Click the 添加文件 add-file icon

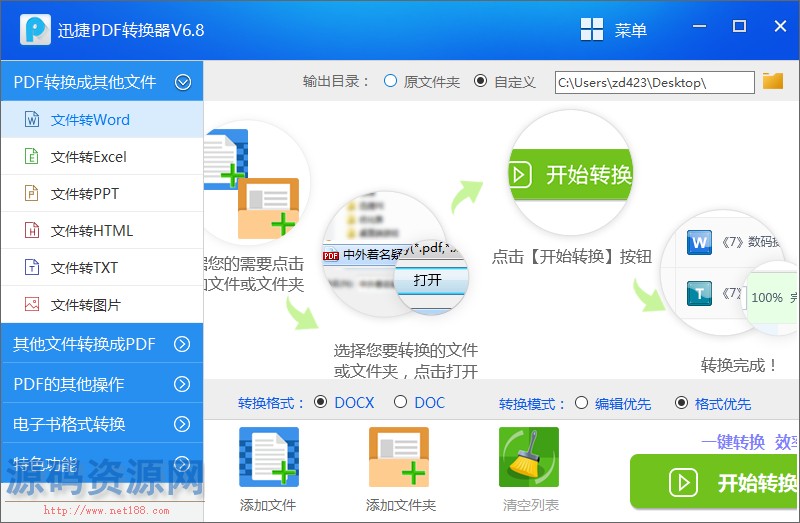click(x=269, y=457)
